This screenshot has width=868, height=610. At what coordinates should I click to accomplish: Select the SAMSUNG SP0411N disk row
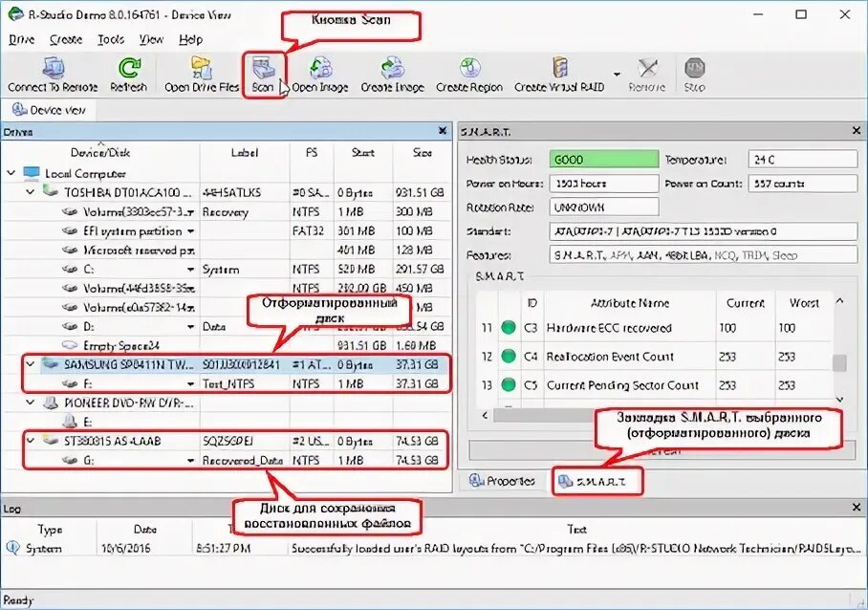236,364
